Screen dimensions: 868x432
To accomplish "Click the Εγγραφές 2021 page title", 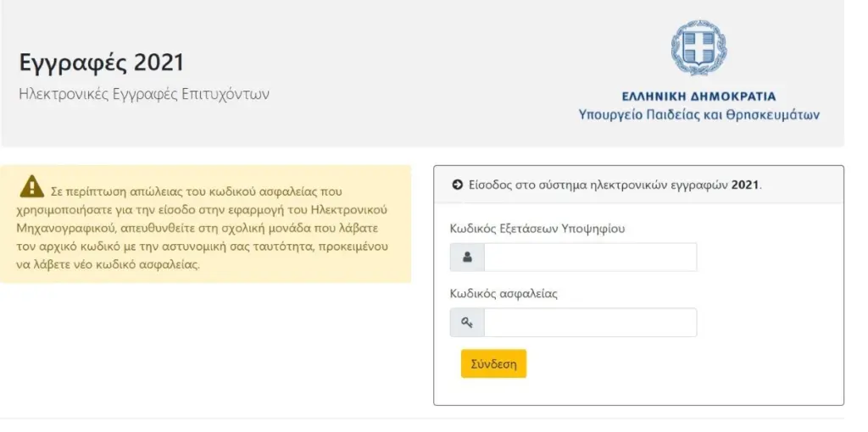I will tap(102, 63).
